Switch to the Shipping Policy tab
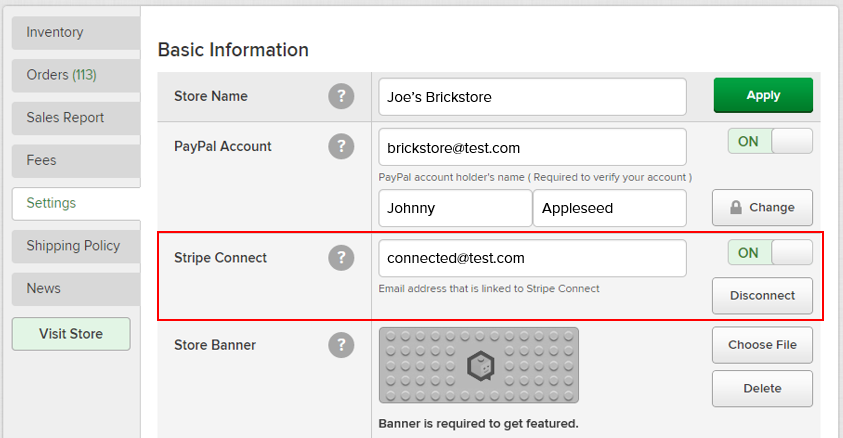Image resolution: width=843 pixels, height=438 pixels. click(76, 246)
